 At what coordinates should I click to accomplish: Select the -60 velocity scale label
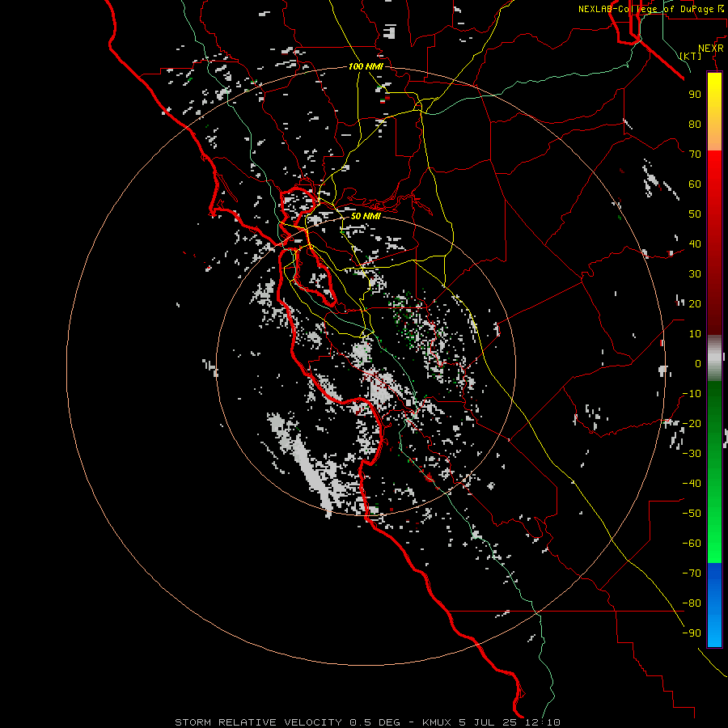click(692, 544)
